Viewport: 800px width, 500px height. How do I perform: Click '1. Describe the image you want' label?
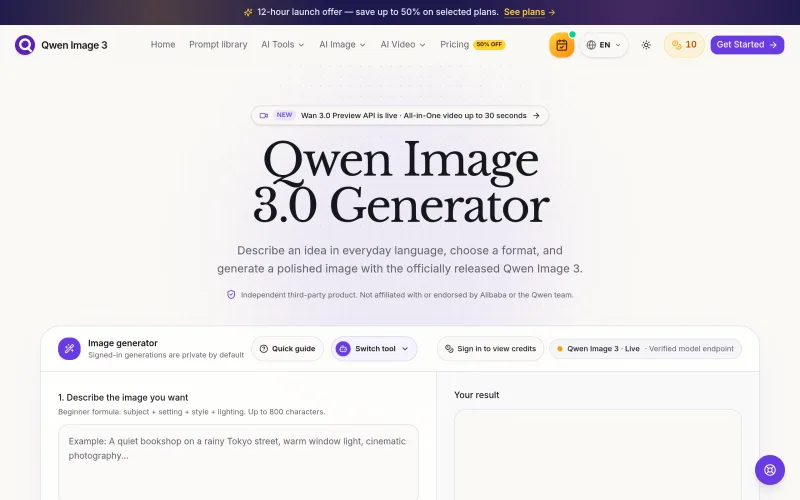click(x=123, y=397)
